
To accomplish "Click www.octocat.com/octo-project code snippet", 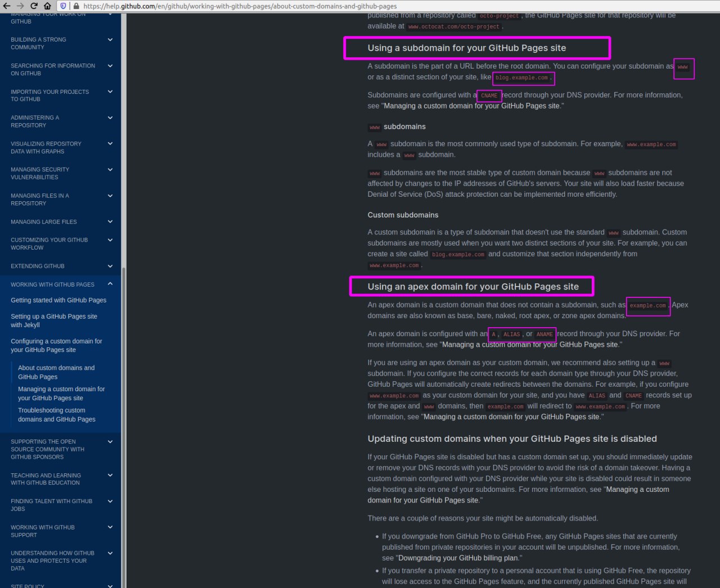I will pos(454,26).
